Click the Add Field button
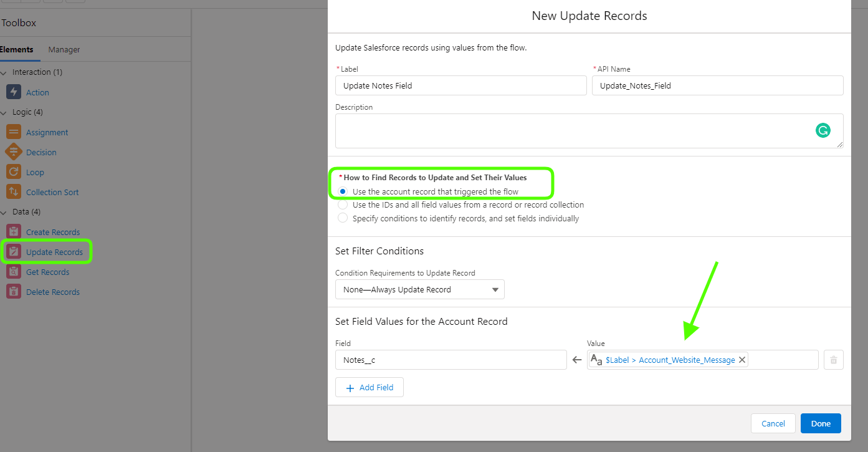The width and height of the screenshot is (868, 452). tap(369, 387)
